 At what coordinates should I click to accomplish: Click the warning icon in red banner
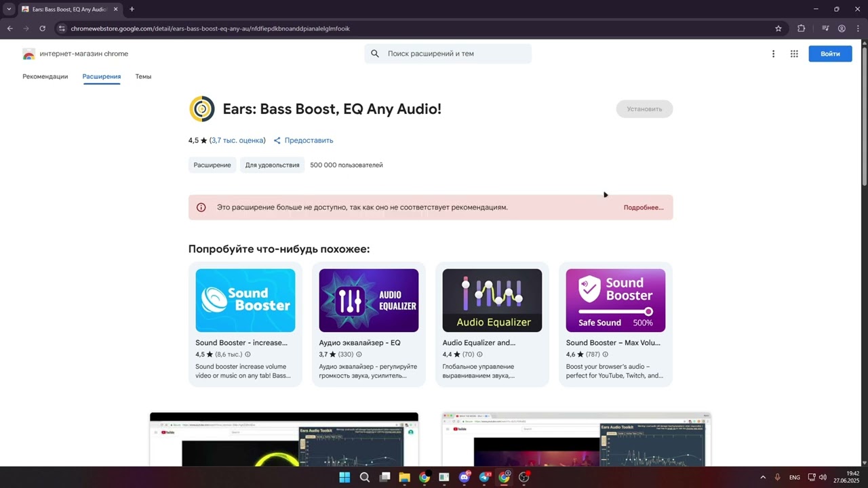(201, 207)
